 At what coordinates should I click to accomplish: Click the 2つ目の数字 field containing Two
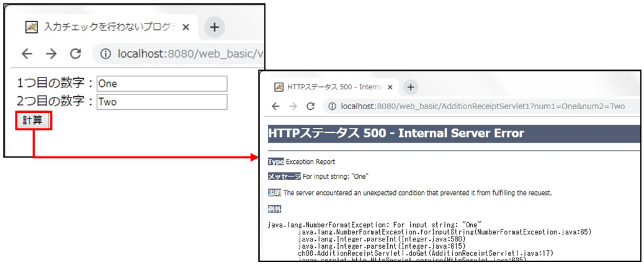click(x=162, y=102)
